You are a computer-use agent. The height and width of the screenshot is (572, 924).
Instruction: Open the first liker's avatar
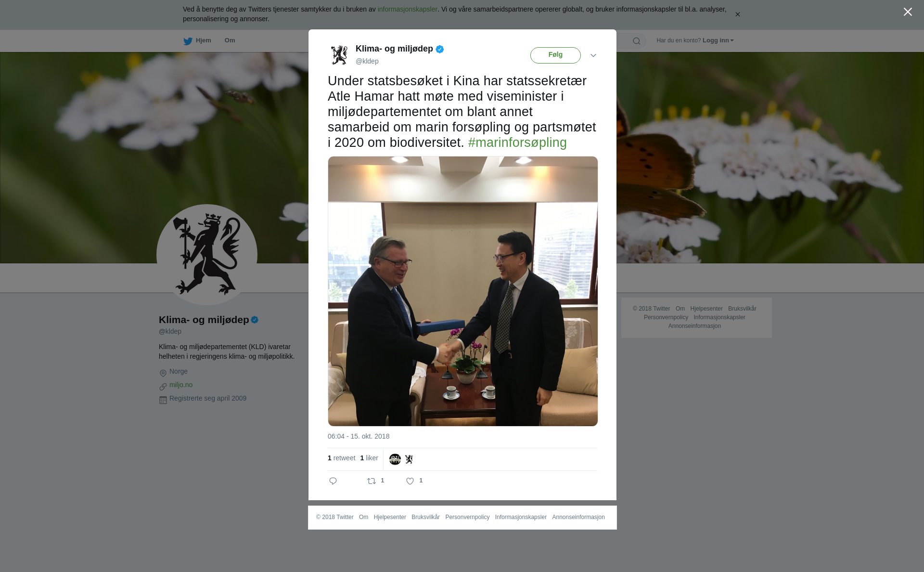pyautogui.click(x=395, y=459)
